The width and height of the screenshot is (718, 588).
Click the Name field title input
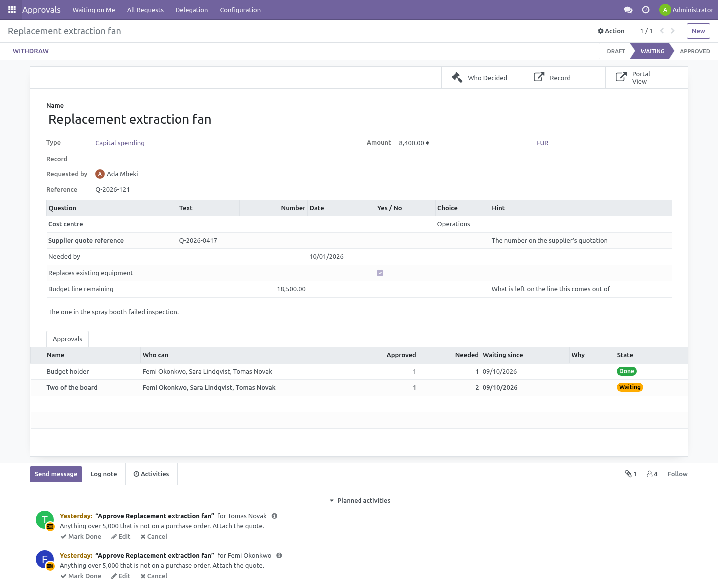click(359, 119)
